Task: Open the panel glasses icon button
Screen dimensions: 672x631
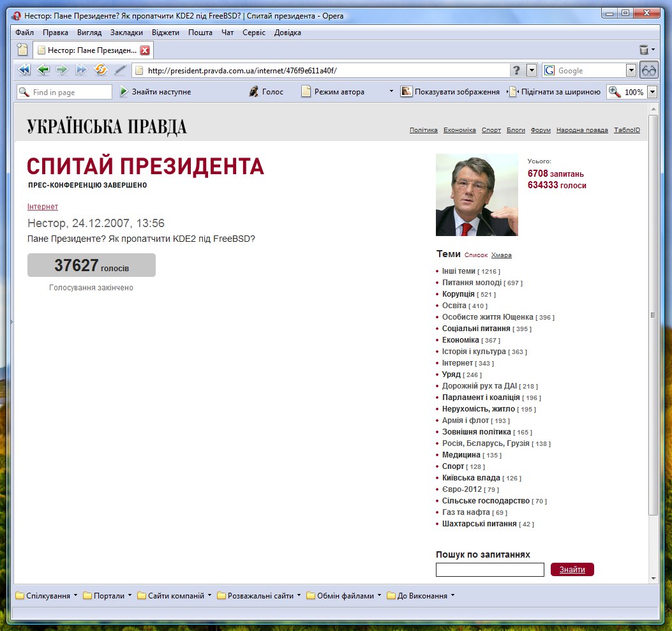Action: 649,70
